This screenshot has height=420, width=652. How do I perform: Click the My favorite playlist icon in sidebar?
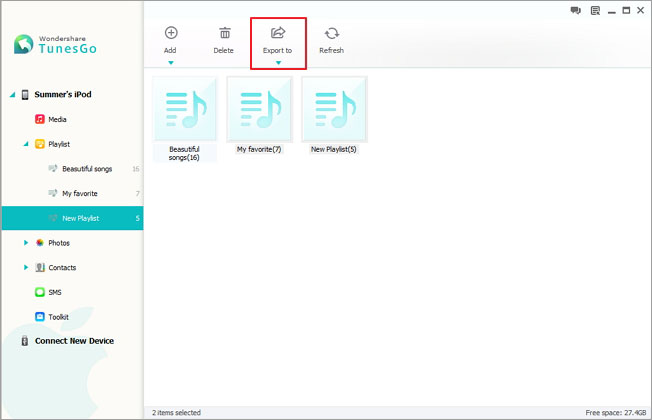pos(52,193)
